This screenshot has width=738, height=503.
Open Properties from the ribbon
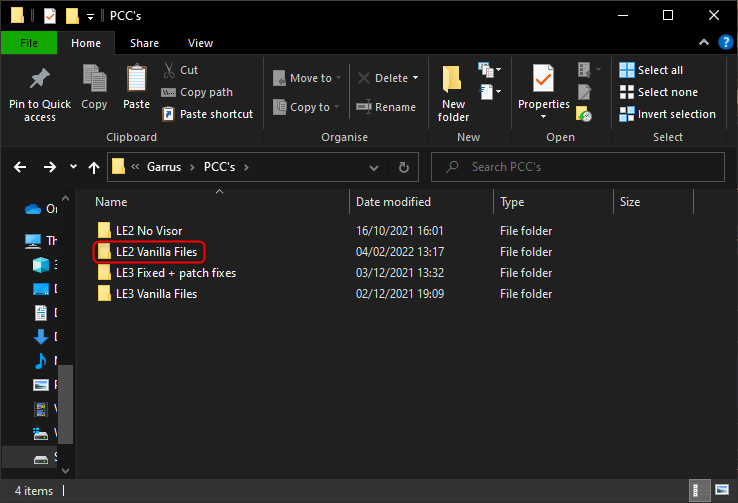pyautogui.click(x=544, y=91)
